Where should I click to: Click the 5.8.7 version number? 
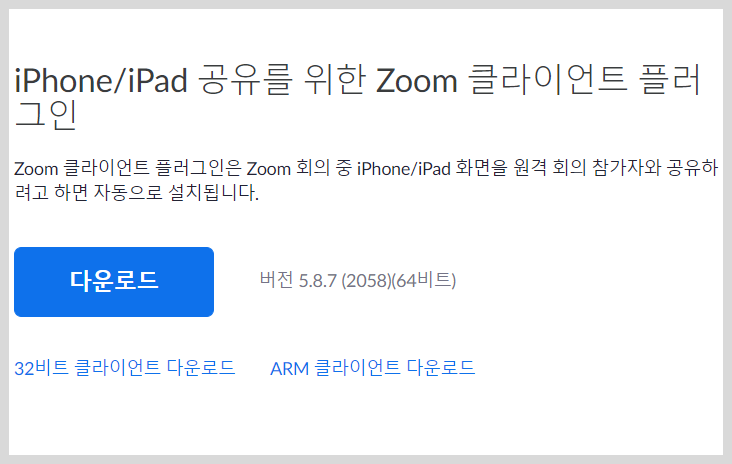pyautogui.click(x=317, y=281)
